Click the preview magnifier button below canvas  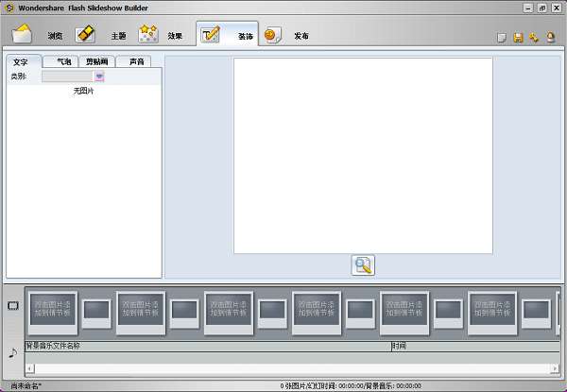pos(363,265)
